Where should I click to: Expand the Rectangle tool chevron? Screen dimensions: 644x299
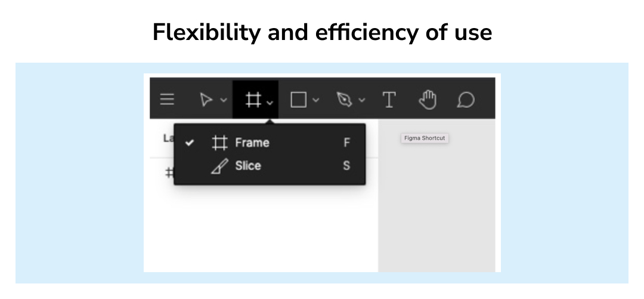pos(315,100)
